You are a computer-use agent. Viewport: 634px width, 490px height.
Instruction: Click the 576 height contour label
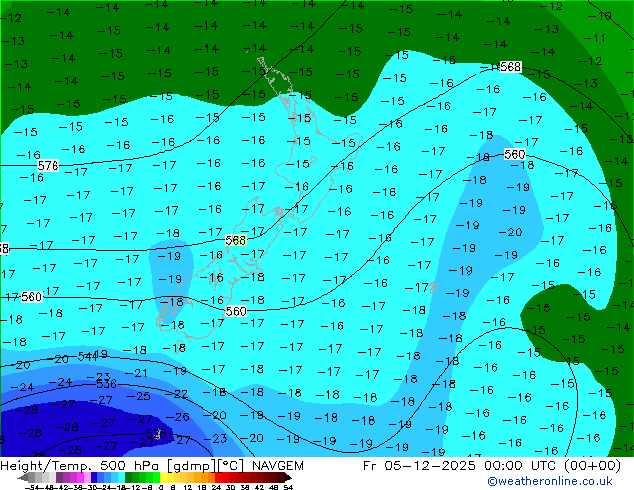click(x=48, y=165)
